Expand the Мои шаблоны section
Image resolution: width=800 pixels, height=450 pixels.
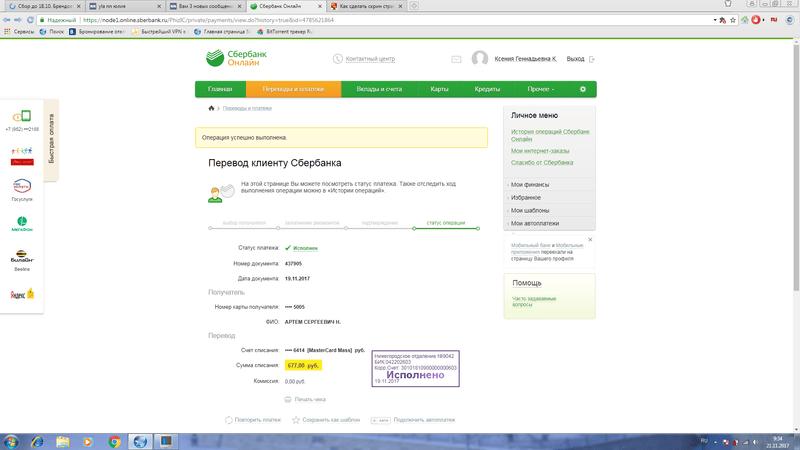coord(549,210)
